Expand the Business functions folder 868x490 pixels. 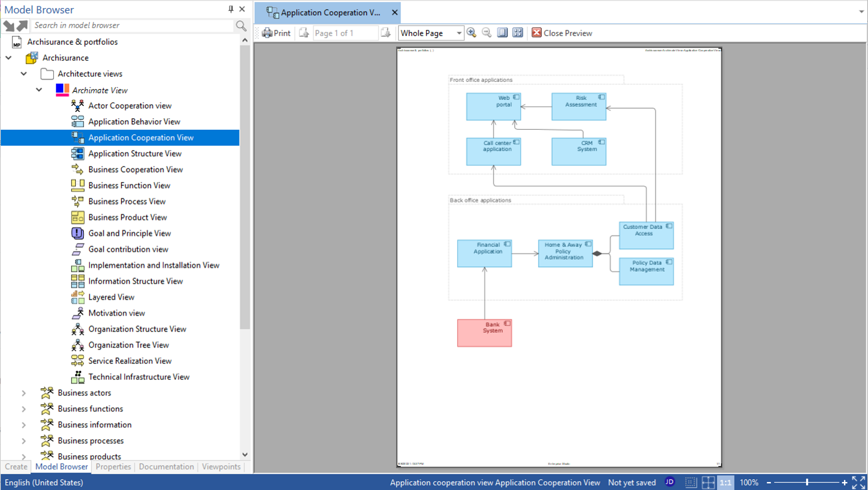24,409
